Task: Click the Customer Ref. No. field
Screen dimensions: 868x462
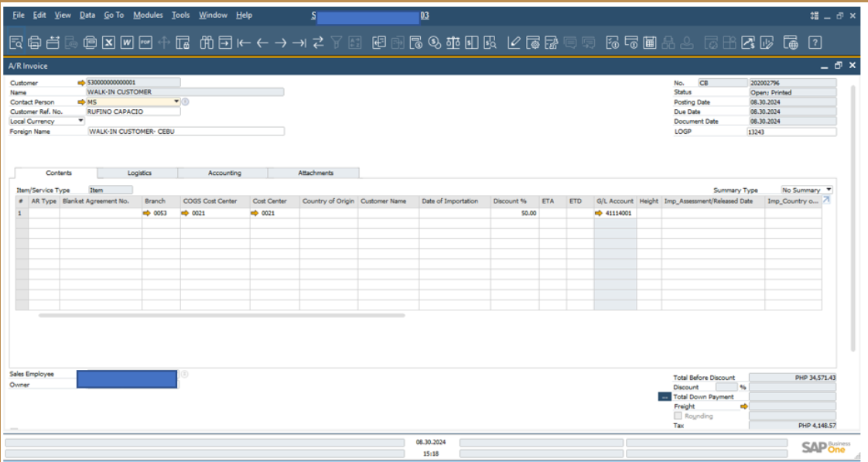Action: 133,111
